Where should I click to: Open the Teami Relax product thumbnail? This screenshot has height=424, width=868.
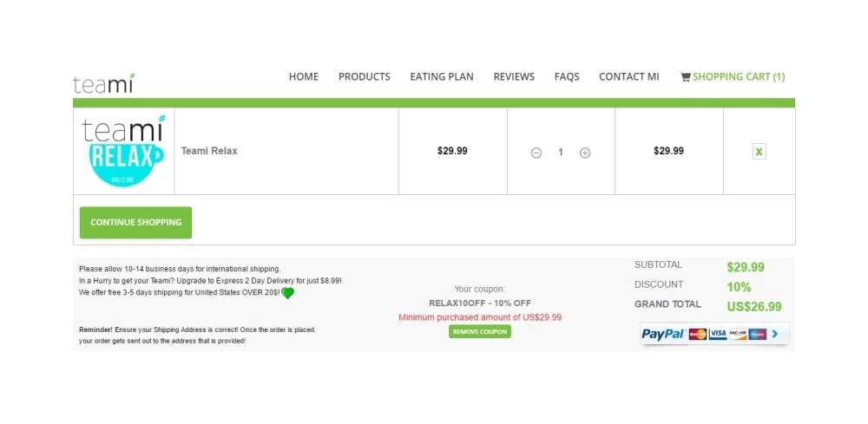pyautogui.click(x=123, y=151)
